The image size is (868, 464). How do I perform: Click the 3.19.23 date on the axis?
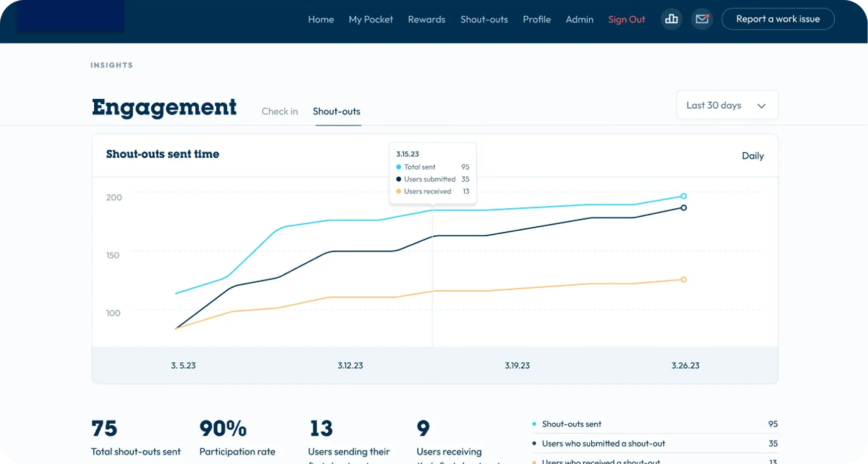tap(517, 365)
